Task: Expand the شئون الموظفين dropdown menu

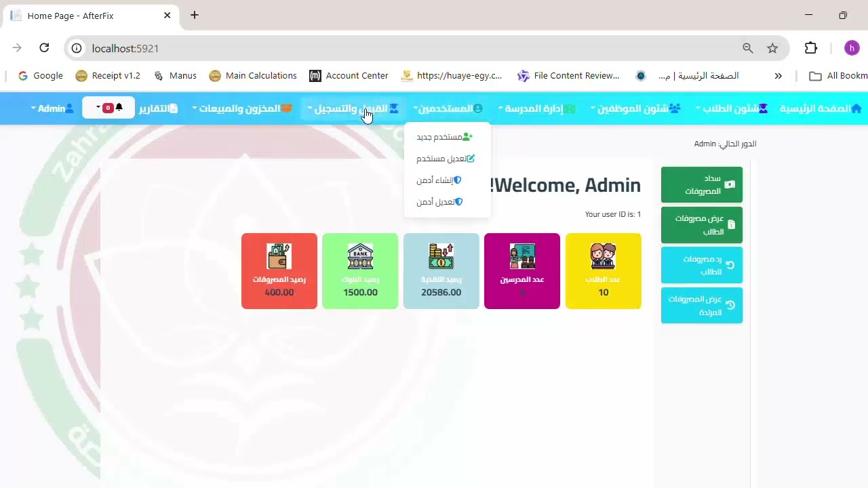Action: (636, 108)
